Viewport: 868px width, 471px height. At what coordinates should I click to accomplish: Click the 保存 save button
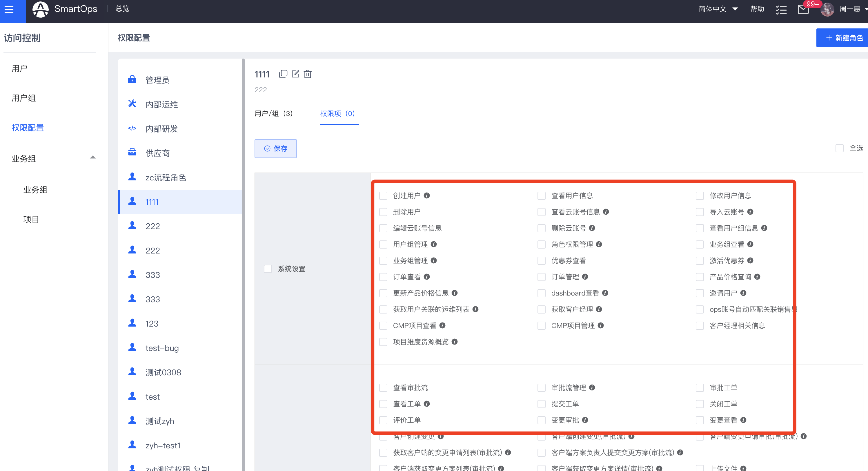276,148
